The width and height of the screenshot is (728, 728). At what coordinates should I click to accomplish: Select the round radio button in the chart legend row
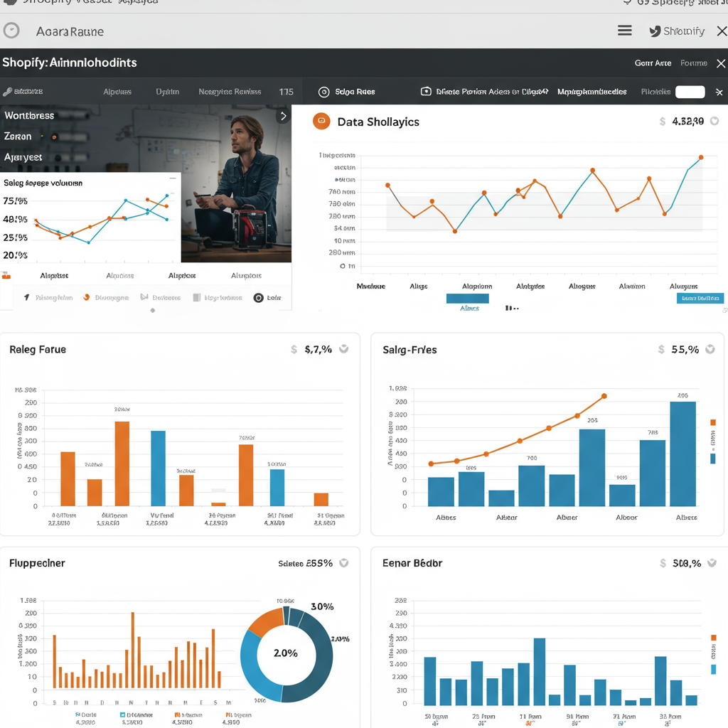(259, 298)
